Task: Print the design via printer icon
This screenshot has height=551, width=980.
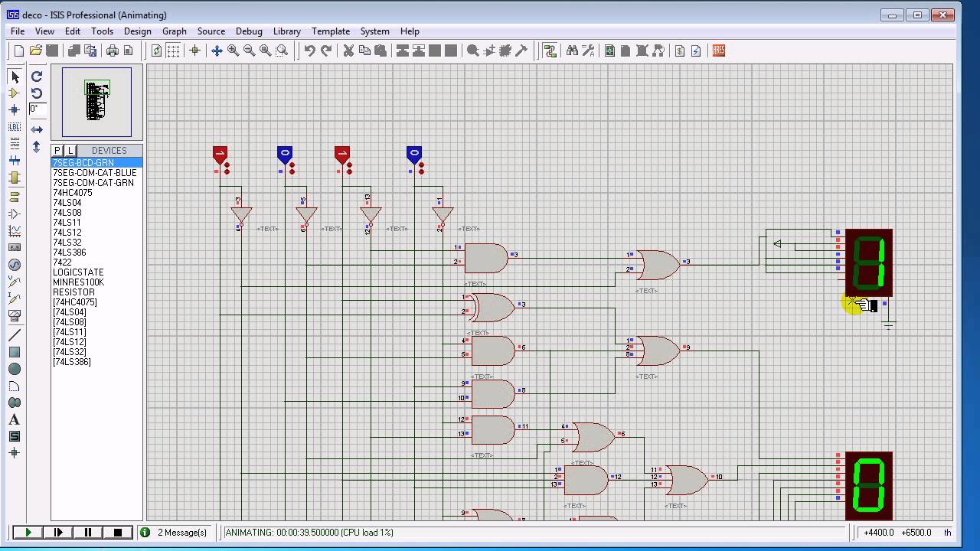Action: pos(112,51)
